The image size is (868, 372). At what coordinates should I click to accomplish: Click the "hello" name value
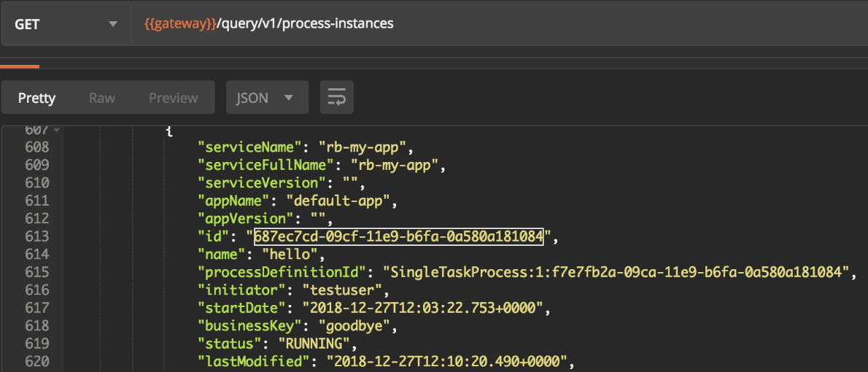tap(290, 254)
